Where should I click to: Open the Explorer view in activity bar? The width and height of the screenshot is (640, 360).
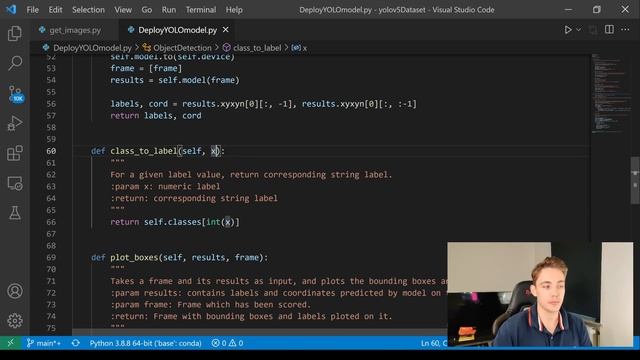click(x=15, y=33)
